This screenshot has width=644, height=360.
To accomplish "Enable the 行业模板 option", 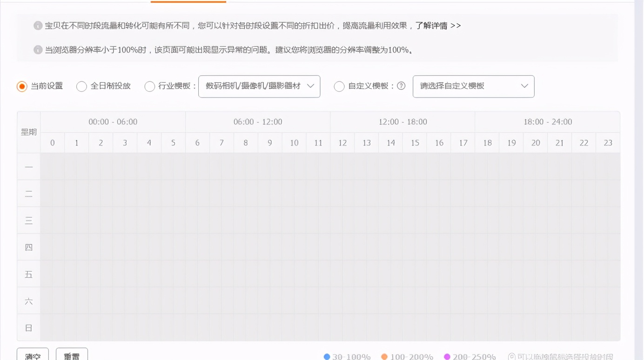I will click(149, 87).
